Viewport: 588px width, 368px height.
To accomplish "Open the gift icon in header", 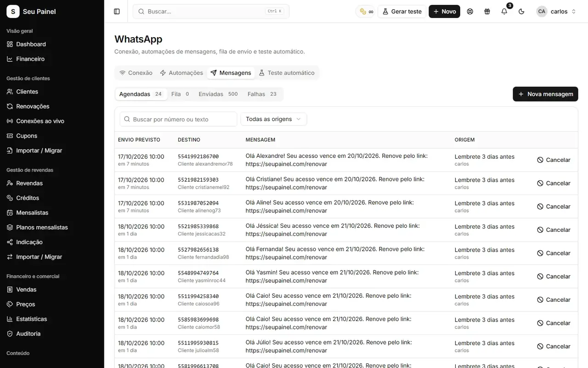I will pos(487,11).
